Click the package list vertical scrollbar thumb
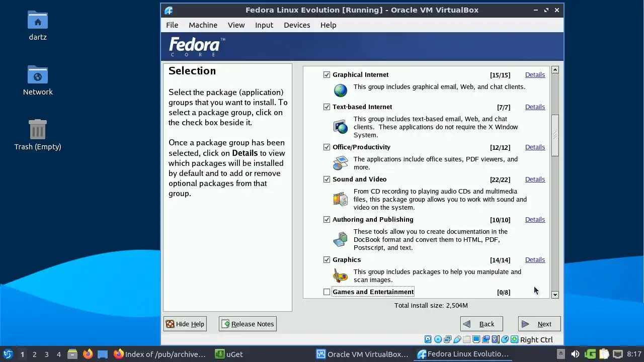The height and width of the screenshot is (362, 644). pos(555,135)
